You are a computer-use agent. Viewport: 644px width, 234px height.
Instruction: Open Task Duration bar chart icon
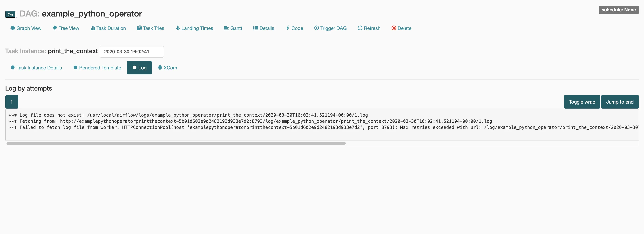tap(93, 28)
